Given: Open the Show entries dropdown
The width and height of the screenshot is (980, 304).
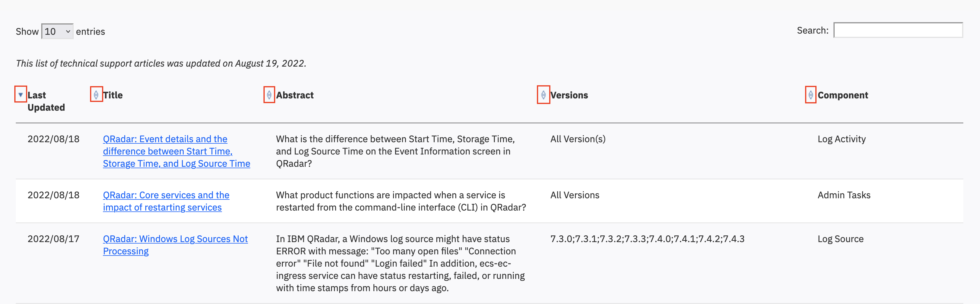Looking at the screenshot, I should coord(57,31).
